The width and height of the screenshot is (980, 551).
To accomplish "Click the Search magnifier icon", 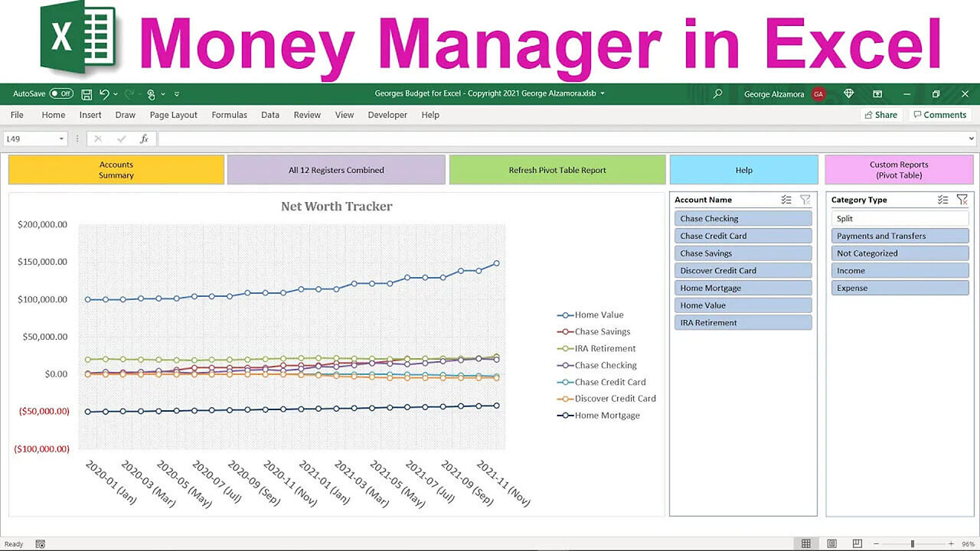I will pos(717,94).
